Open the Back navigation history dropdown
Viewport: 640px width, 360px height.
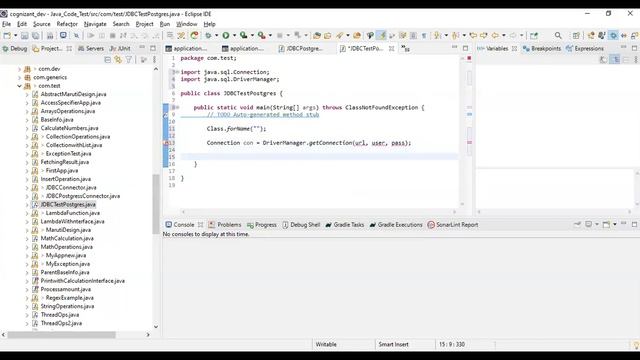point(504,36)
